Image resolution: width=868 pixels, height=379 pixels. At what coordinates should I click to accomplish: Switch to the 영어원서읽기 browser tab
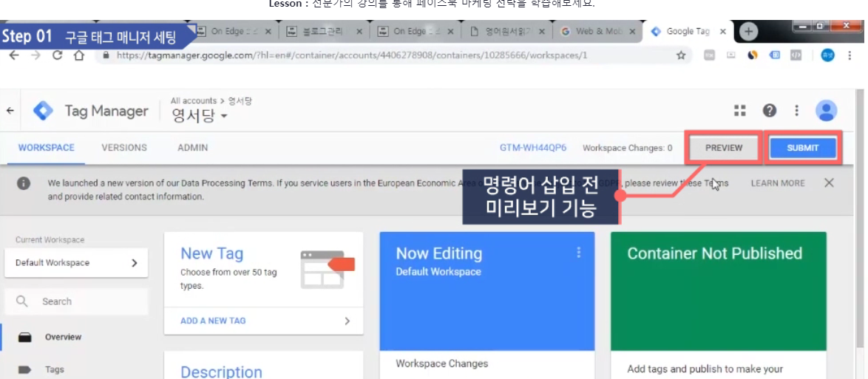tap(507, 32)
